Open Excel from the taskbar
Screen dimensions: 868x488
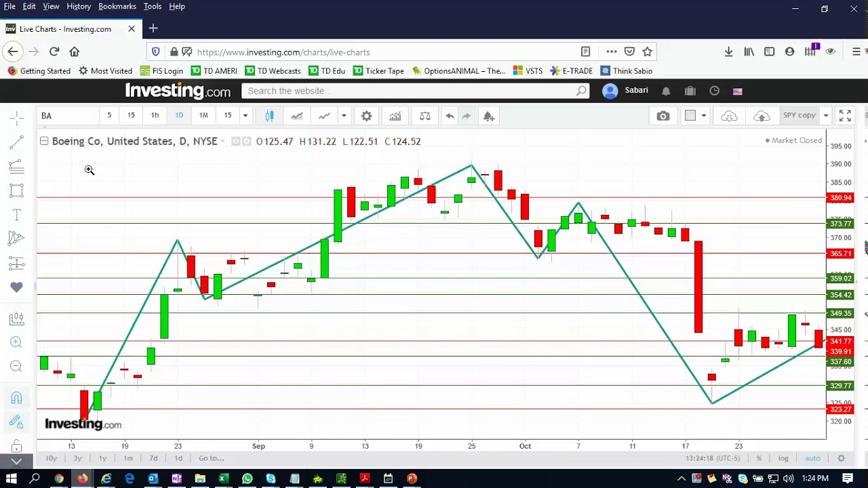click(x=224, y=479)
